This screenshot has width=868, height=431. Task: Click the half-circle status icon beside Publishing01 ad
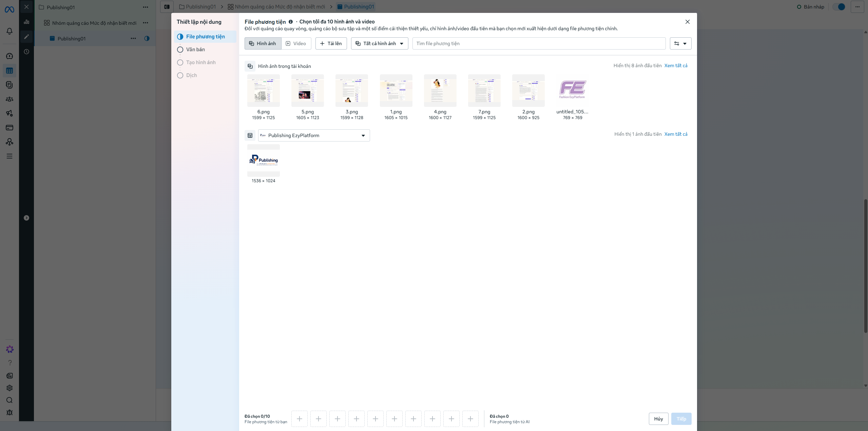point(147,38)
